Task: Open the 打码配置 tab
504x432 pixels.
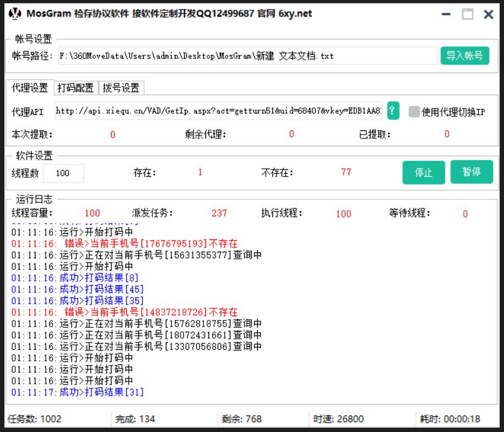Action: tap(76, 88)
